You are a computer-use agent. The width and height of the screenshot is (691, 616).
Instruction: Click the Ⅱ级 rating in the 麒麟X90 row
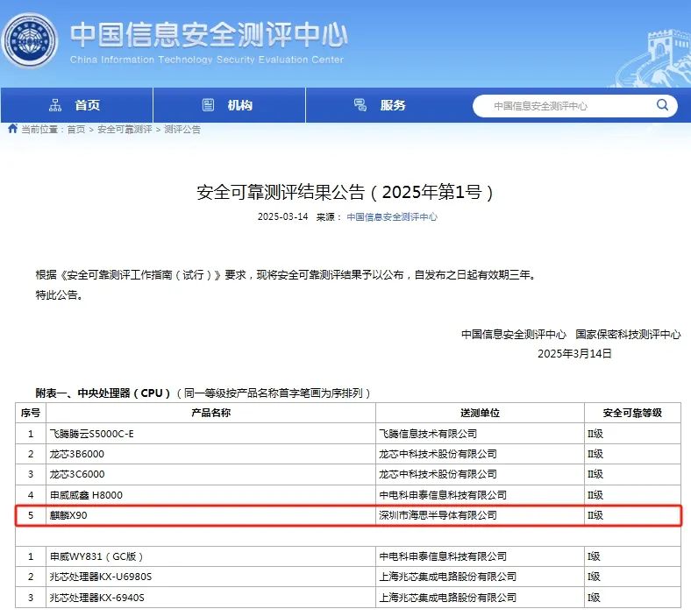(632, 515)
